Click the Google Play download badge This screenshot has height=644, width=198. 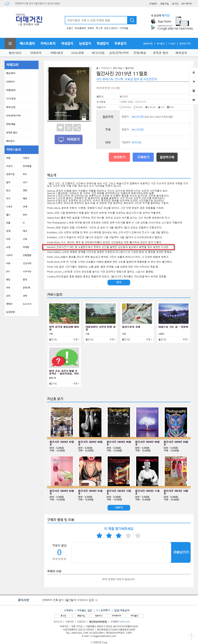click(162, 28)
